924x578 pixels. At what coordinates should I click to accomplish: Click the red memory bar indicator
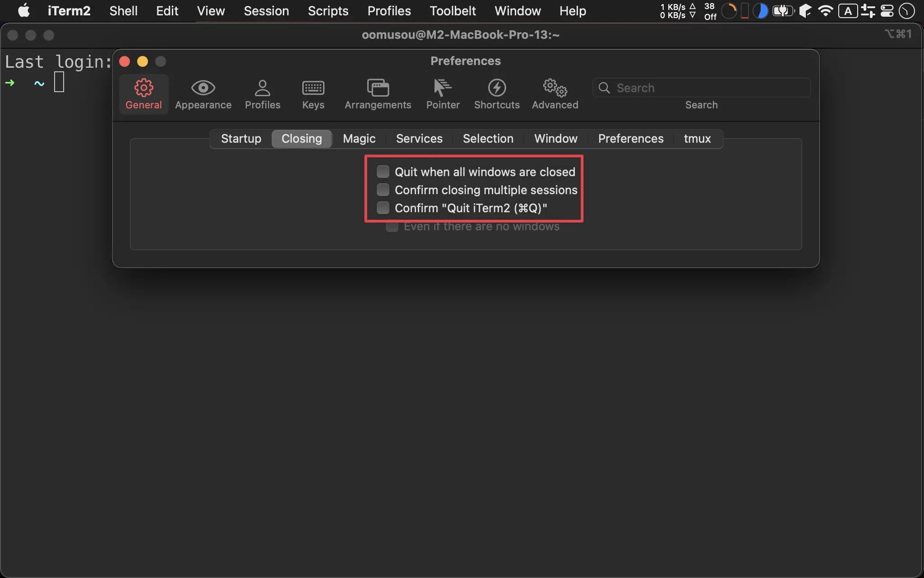tap(745, 11)
